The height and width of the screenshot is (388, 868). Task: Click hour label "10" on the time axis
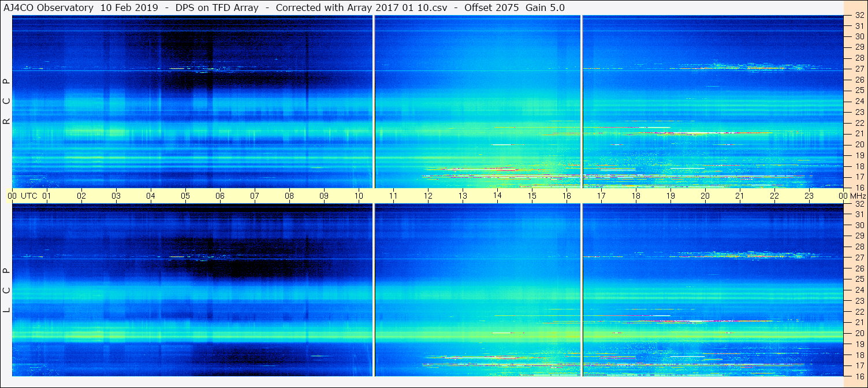click(x=359, y=196)
